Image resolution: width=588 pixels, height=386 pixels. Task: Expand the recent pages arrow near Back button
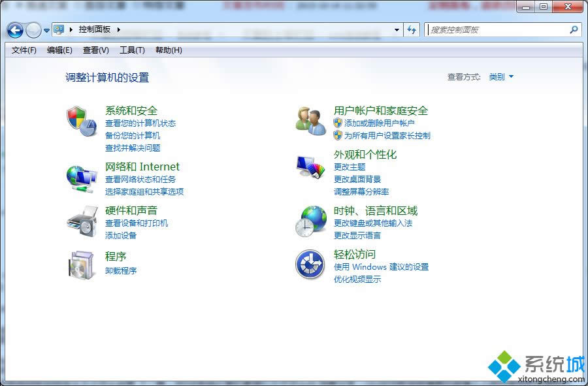47,31
